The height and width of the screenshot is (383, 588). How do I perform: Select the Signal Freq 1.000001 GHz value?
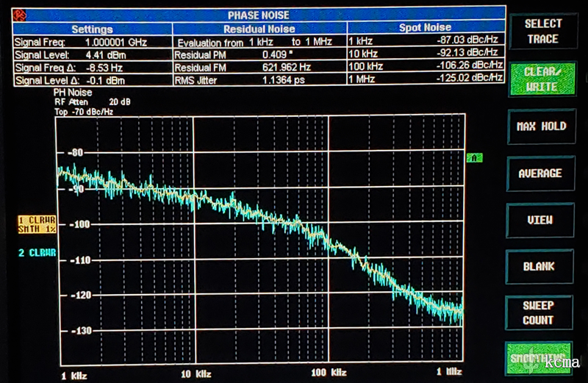click(x=113, y=43)
